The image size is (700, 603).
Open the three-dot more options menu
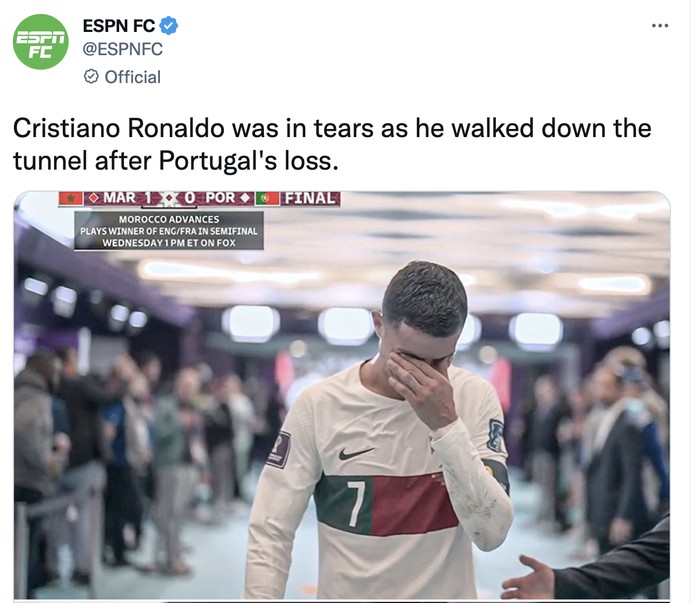point(659,25)
